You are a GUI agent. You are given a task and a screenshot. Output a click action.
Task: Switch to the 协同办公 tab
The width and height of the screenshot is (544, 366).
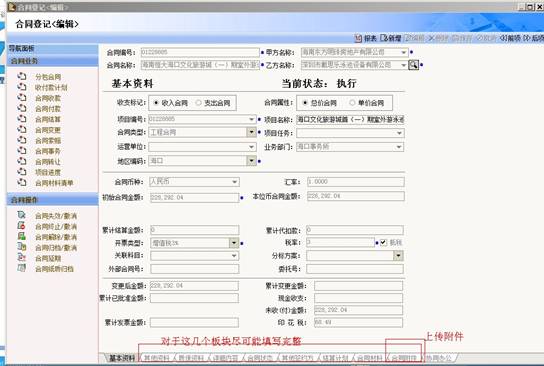[x=439, y=358]
